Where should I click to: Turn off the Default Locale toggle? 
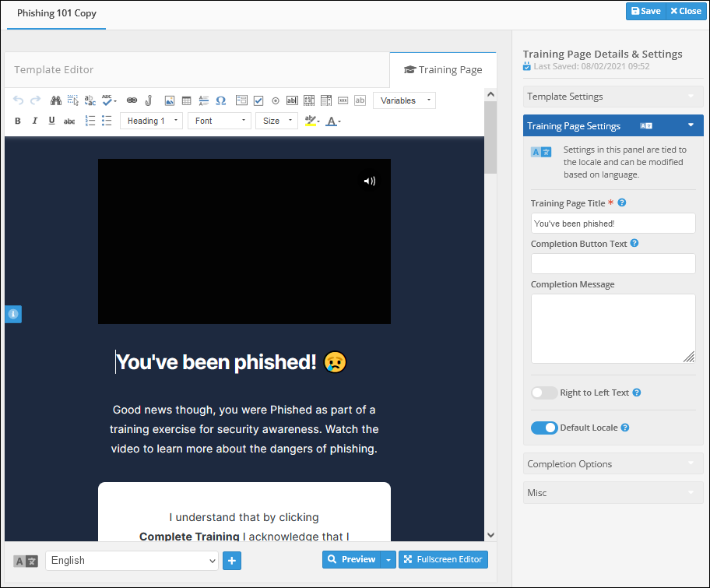(x=544, y=428)
